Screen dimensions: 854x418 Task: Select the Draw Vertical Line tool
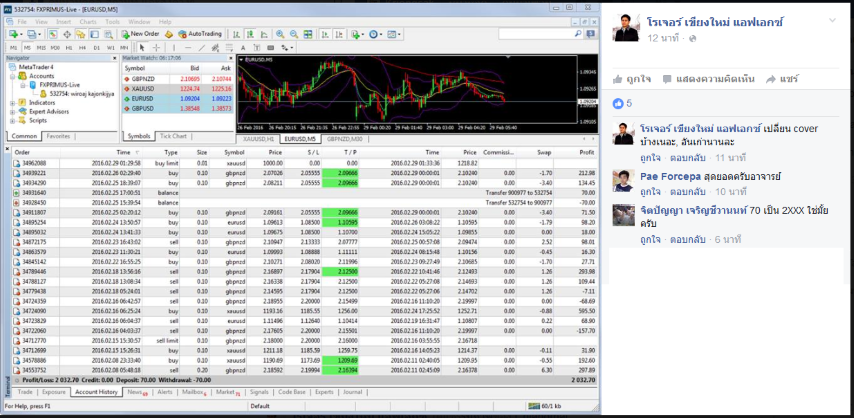pyautogui.click(x=174, y=47)
